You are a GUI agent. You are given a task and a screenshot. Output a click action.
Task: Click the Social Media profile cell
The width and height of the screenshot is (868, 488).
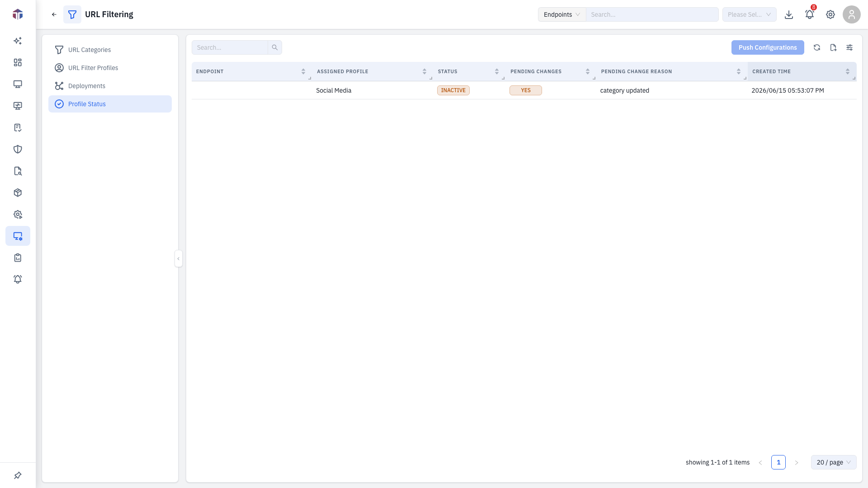[334, 90]
